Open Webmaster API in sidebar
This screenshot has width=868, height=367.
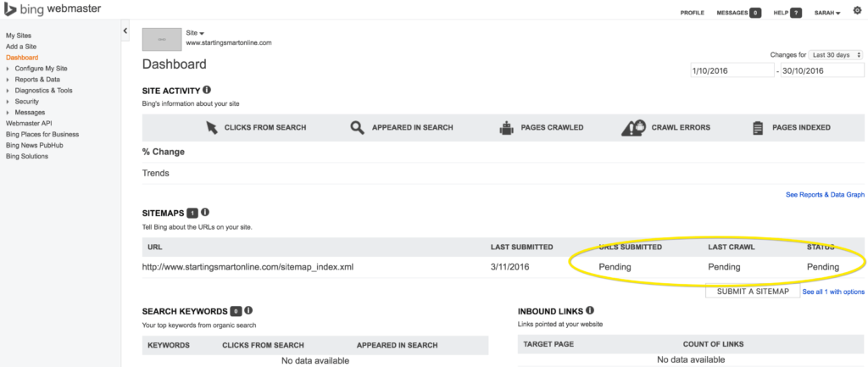[29, 124]
